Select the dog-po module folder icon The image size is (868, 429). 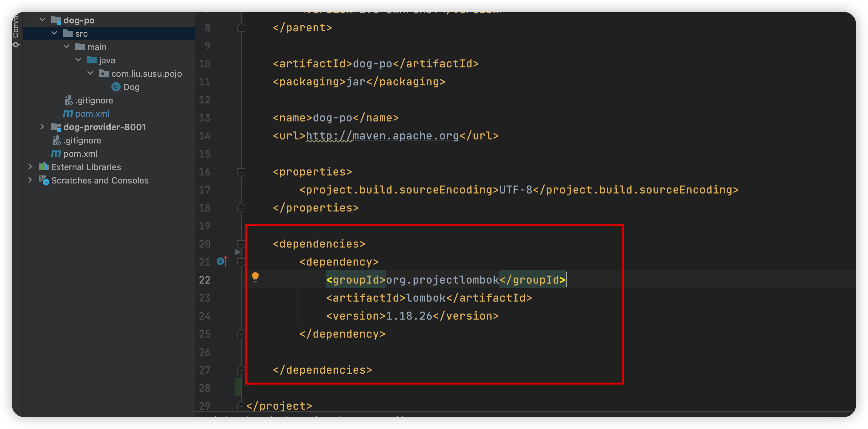tap(56, 20)
